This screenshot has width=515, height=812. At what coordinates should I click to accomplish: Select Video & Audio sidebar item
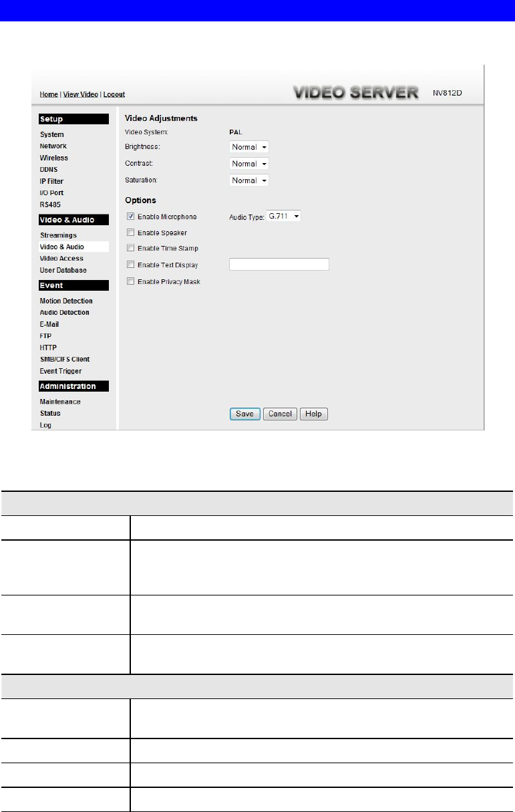(x=62, y=247)
